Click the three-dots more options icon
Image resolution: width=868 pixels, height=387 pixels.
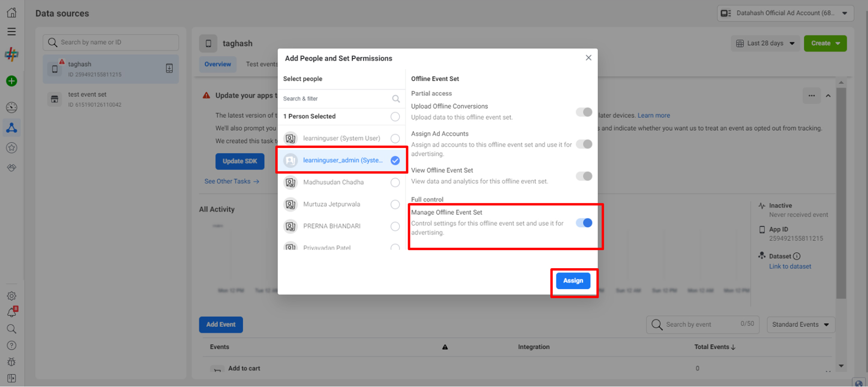click(x=812, y=96)
